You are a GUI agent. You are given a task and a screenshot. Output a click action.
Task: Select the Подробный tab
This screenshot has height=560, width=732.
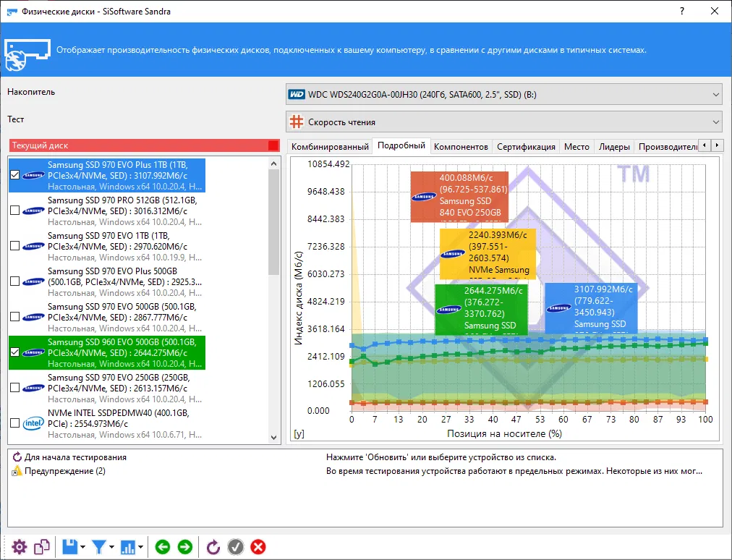(401, 145)
